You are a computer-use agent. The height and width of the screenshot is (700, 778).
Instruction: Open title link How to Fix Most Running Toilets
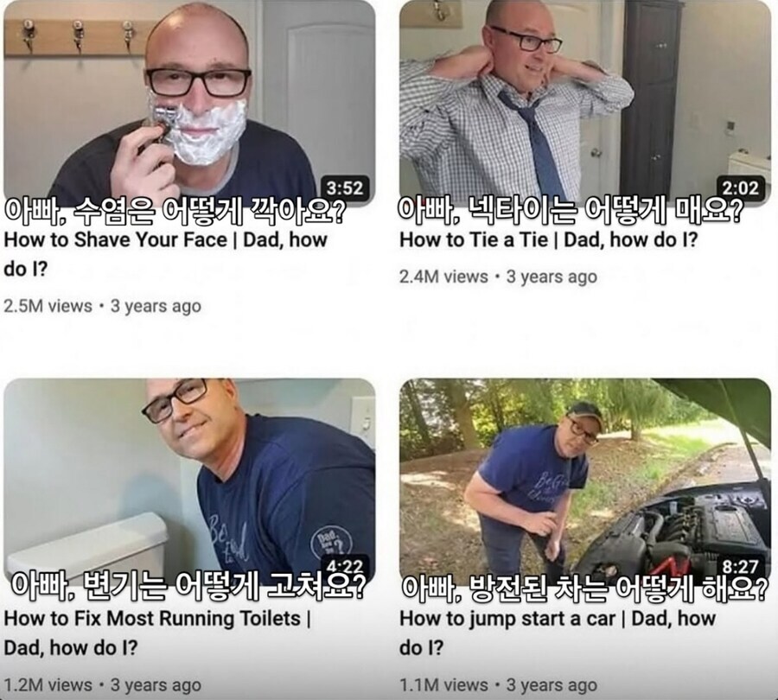click(x=157, y=633)
